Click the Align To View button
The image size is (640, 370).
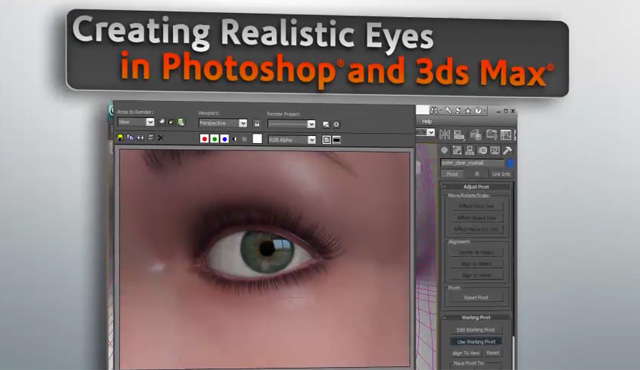click(x=466, y=353)
